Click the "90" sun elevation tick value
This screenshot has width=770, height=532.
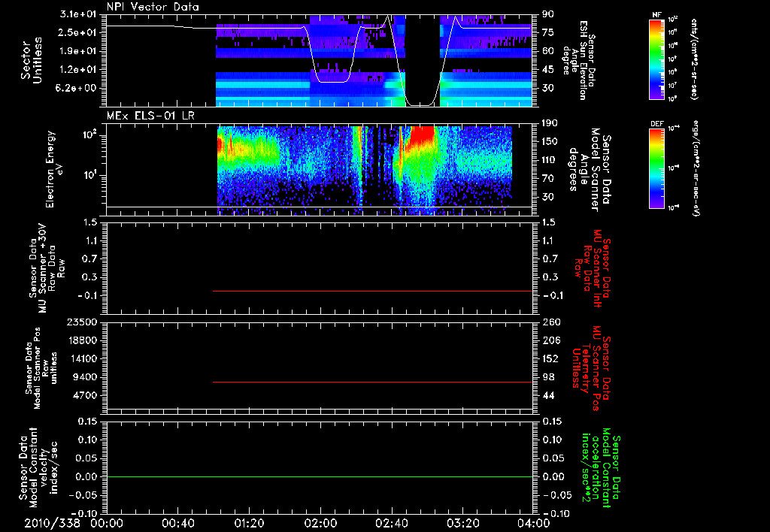548,14
